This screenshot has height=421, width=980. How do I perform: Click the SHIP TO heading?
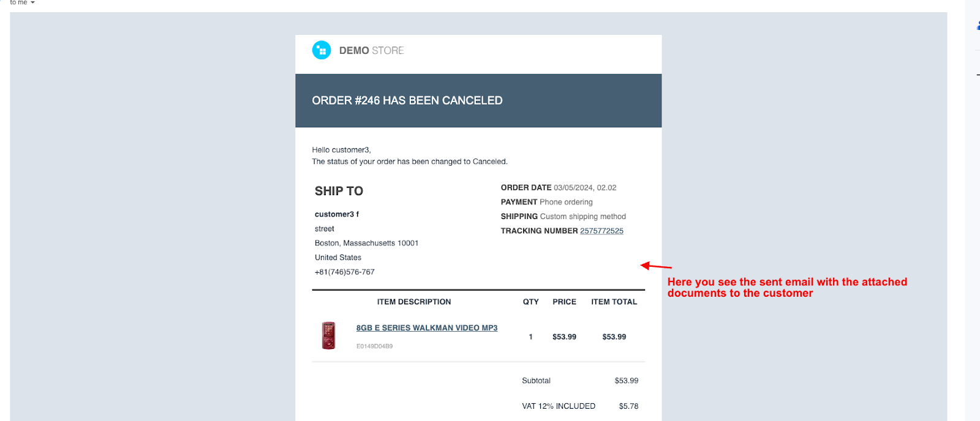[339, 192]
